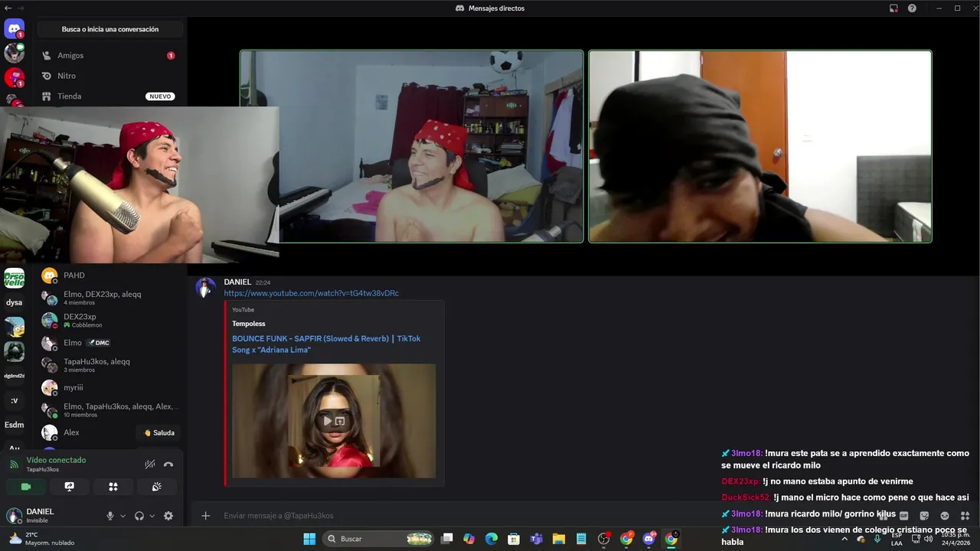Go back with title bar left arrow
This screenshot has width=980, height=551.
point(7,8)
